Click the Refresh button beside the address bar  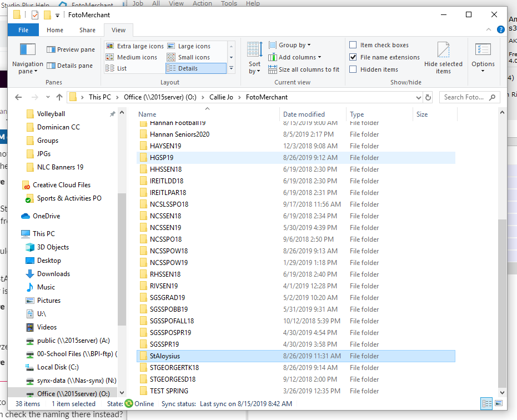428,97
